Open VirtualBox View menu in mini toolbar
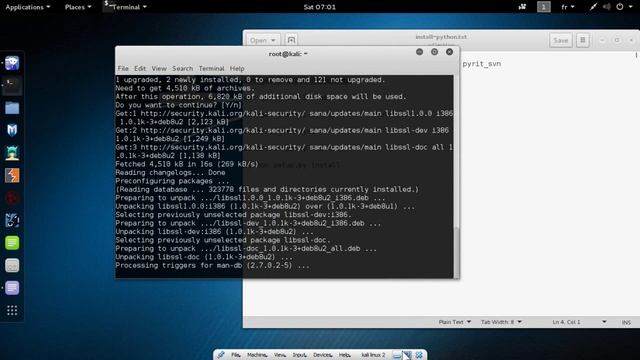The image size is (640, 360). (x=280, y=355)
